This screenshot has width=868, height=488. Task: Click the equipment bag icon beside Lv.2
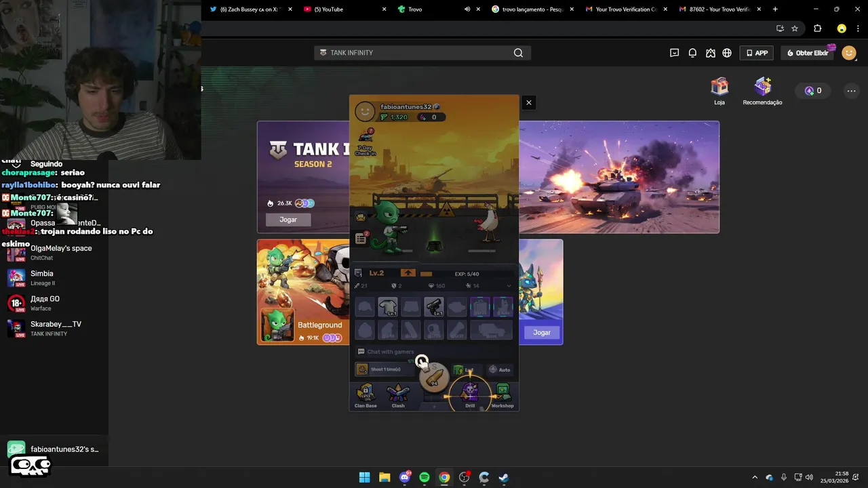pos(359,273)
